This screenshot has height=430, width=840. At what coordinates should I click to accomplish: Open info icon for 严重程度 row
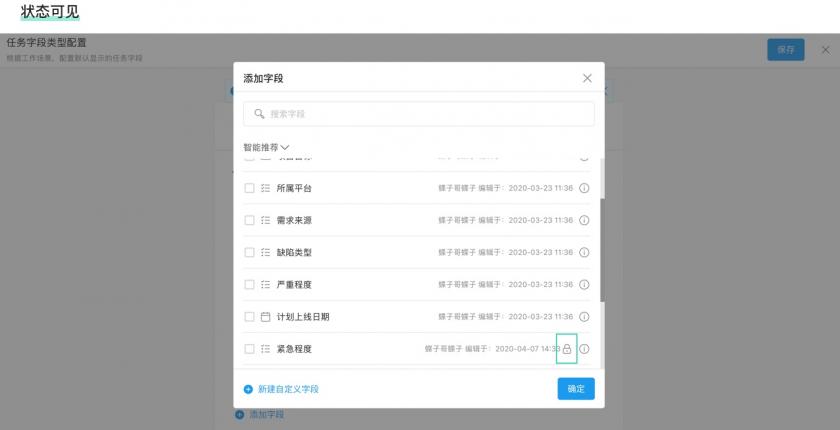tap(584, 284)
